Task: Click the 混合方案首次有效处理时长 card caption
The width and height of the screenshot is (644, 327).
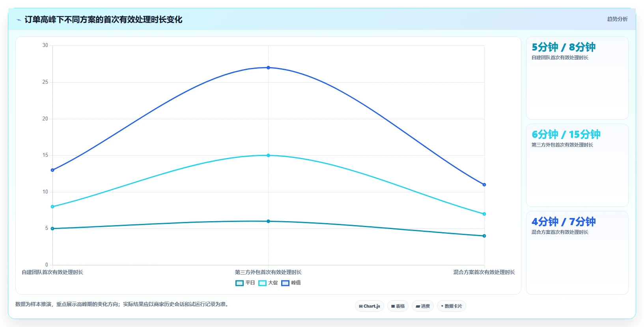Action: [x=560, y=232]
